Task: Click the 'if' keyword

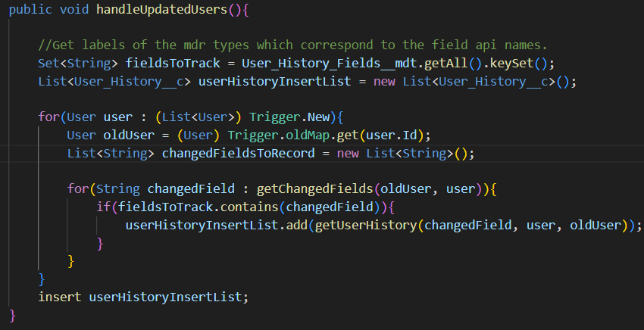Action: (x=103, y=207)
